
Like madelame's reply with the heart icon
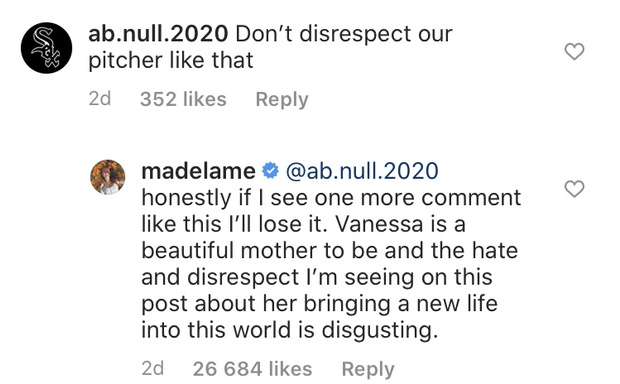point(574,189)
